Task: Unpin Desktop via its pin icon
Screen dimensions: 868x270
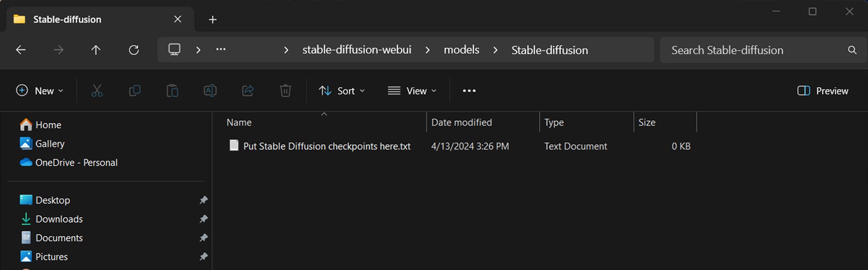Action: [x=203, y=200]
